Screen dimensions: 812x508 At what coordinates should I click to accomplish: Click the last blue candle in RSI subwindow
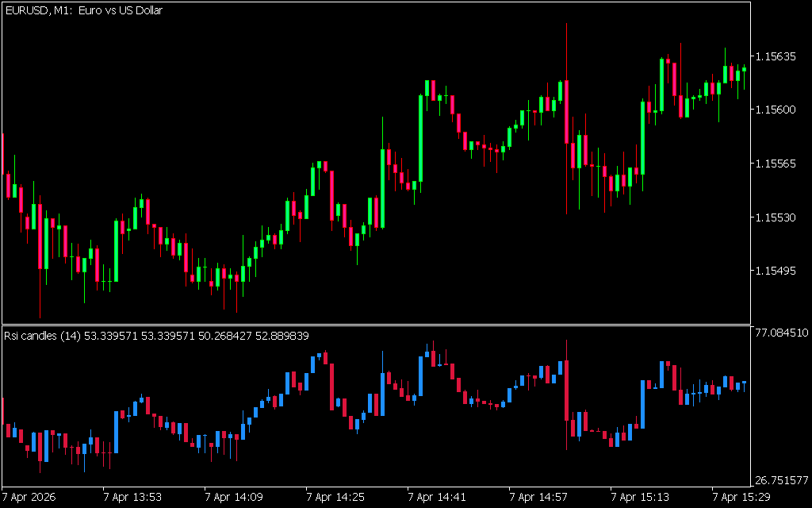tap(744, 383)
